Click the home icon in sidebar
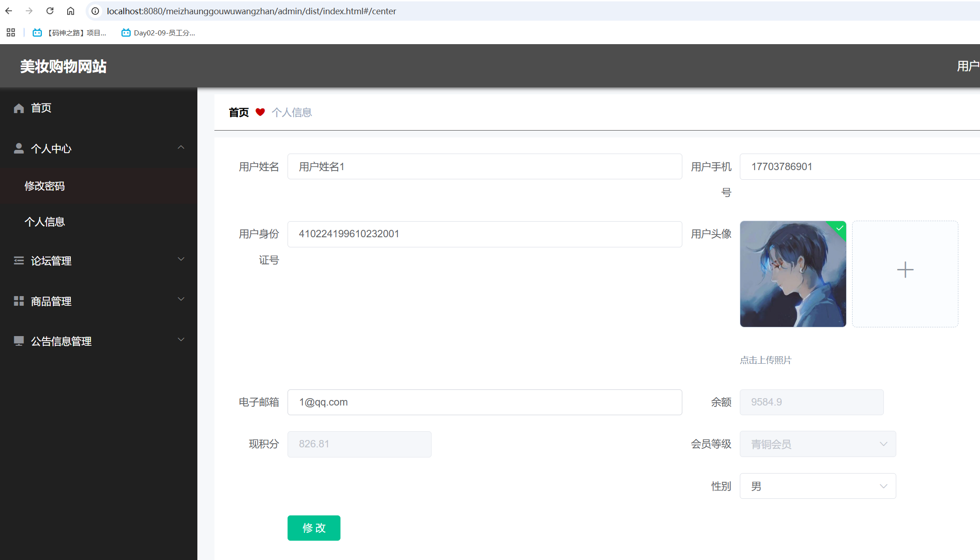 pyautogui.click(x=19, y=108)
